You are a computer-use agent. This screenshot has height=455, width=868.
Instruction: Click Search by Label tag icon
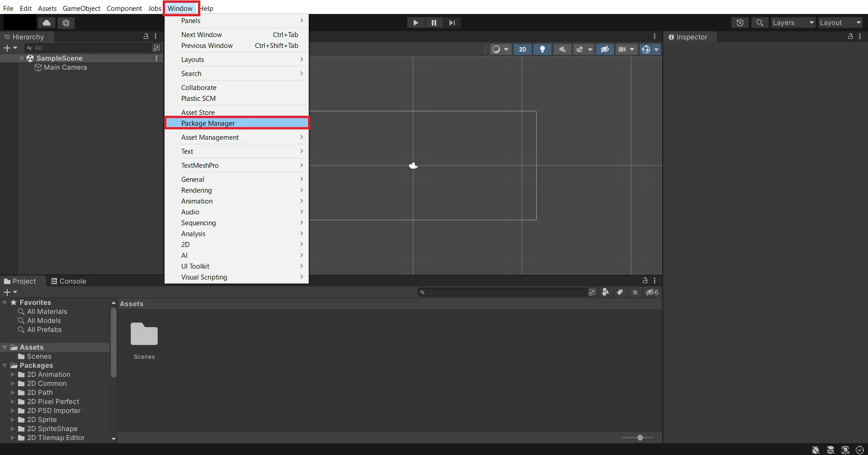[620, 292]
